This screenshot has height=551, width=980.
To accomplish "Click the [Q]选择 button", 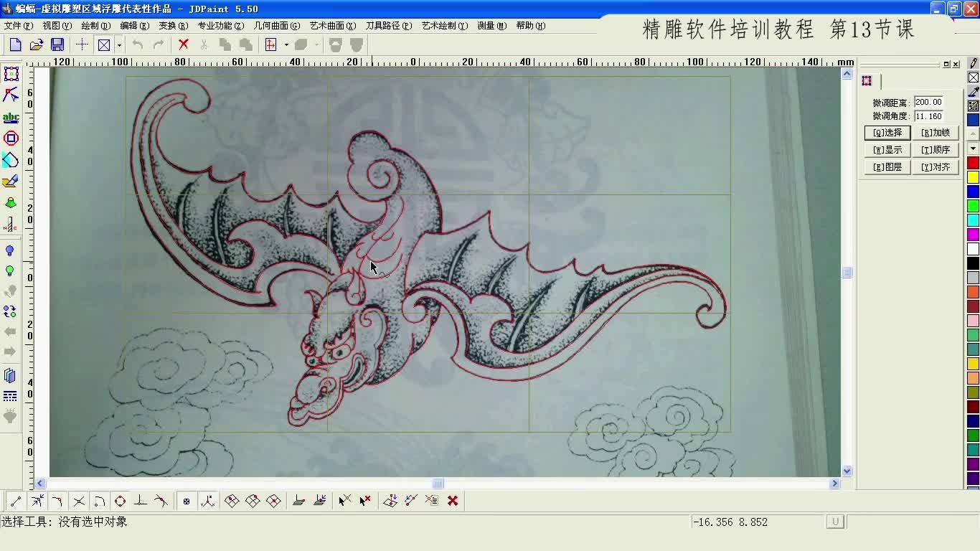I will click(887, 133).
